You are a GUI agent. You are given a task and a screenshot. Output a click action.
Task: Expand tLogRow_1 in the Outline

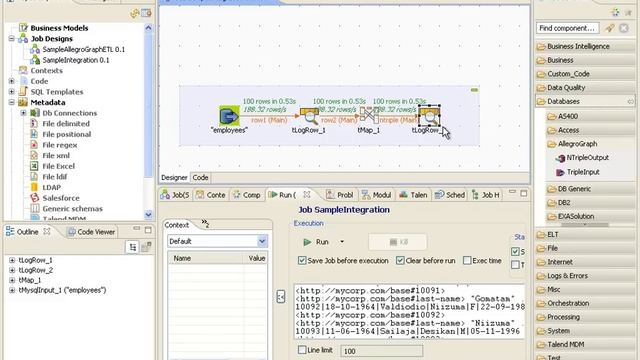click(12, 260)
